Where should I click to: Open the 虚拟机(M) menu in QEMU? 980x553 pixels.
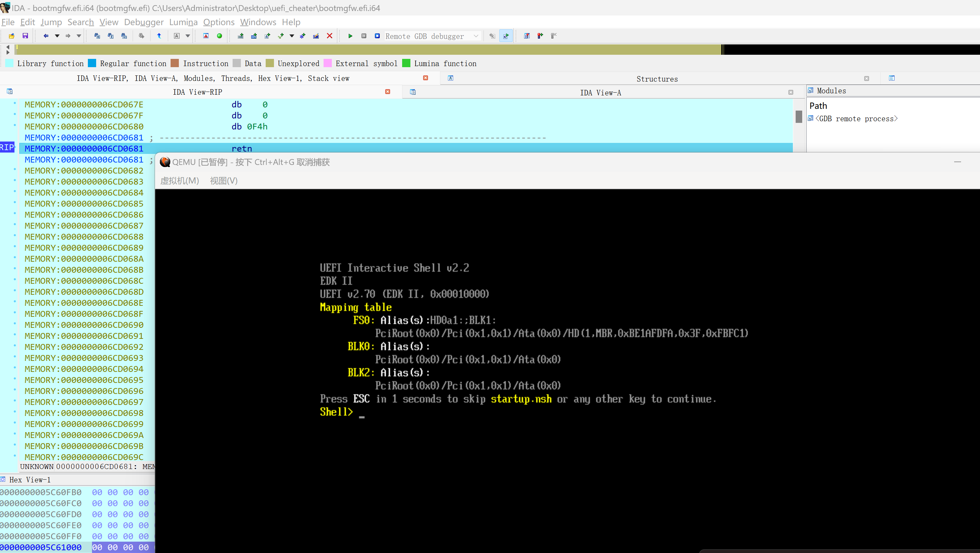tap(180, 180)
